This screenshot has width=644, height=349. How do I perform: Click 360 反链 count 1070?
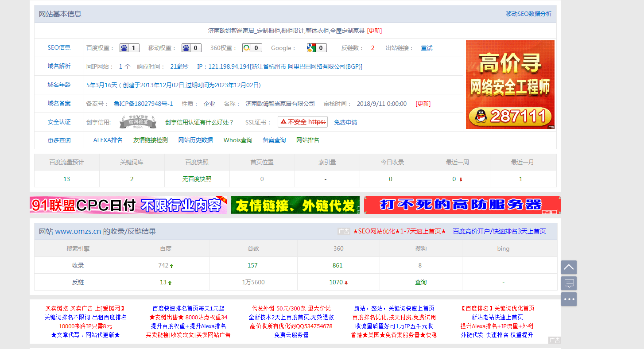(x=336, y=282)
